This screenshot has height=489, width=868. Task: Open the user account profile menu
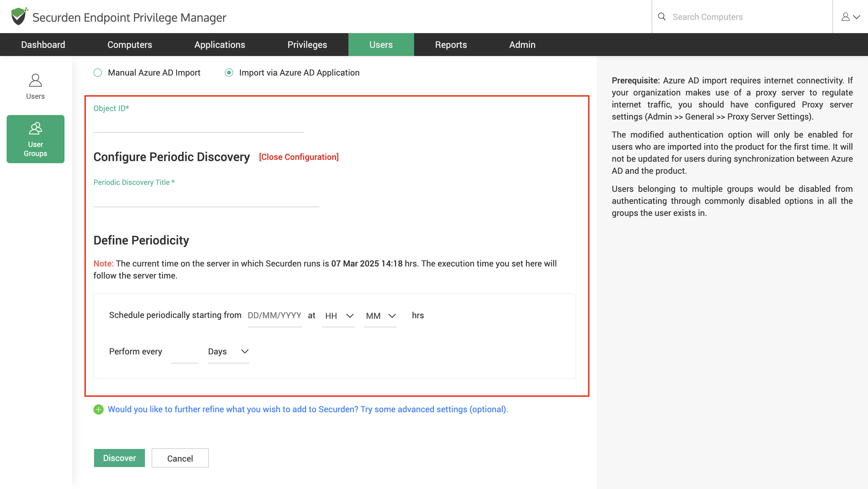851,17
